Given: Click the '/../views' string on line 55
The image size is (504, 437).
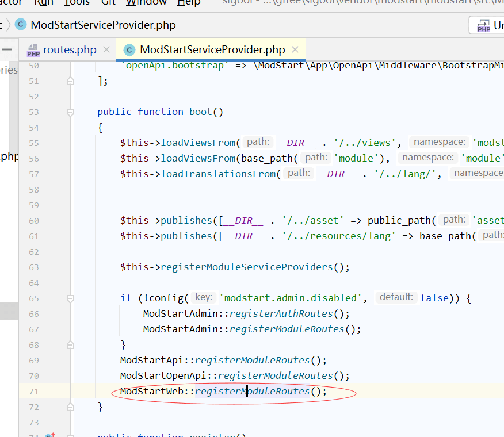Looking at the screenshot, I should (365, 143).
